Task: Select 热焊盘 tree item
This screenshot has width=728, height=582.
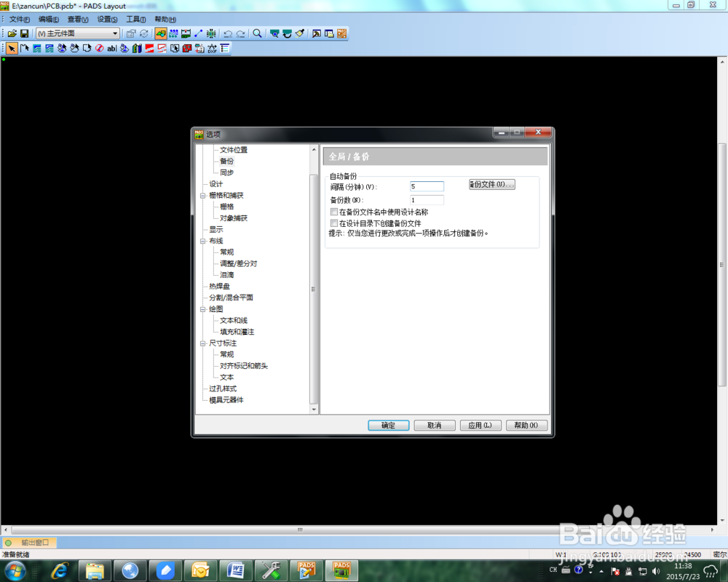Action: tap(219, 287)
